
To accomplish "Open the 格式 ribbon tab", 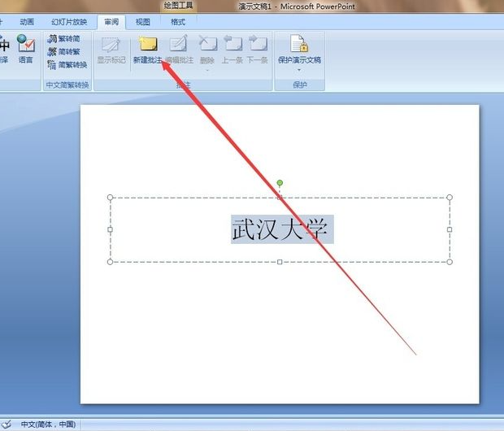I will pyautogui.click(x=178, y=22).
